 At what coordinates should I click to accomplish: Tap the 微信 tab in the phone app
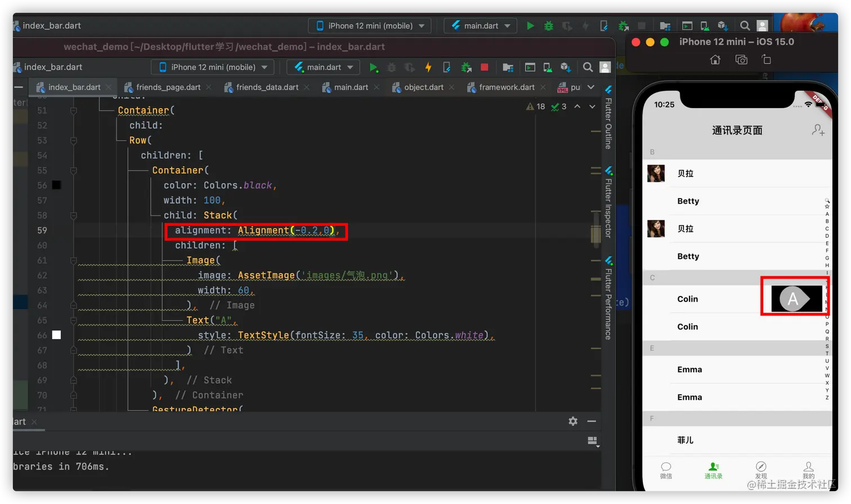666,470
